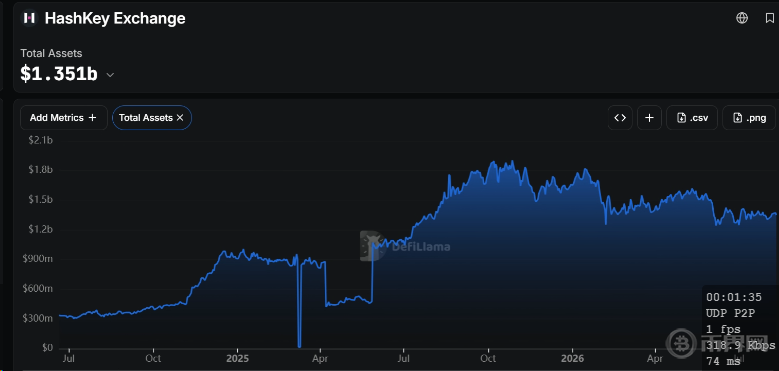Click the $1.2b y-axis label
Image resolution: width=779 pixels, height=371 pixels.
(x=41, y=229)
